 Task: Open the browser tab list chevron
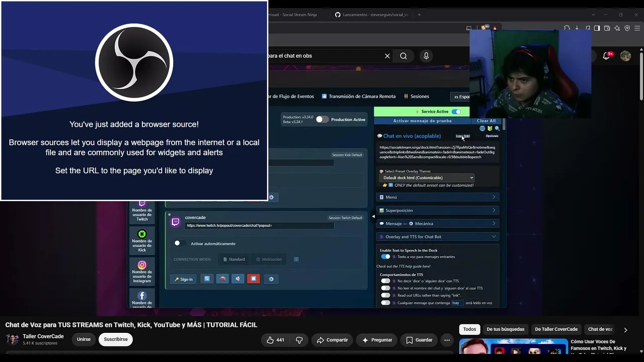(593, 15)
